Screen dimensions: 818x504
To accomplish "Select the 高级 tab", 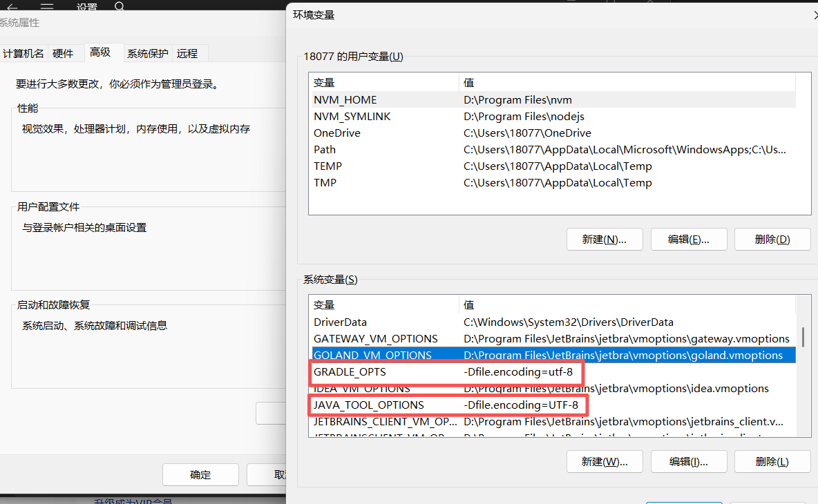I will point(100,52).
